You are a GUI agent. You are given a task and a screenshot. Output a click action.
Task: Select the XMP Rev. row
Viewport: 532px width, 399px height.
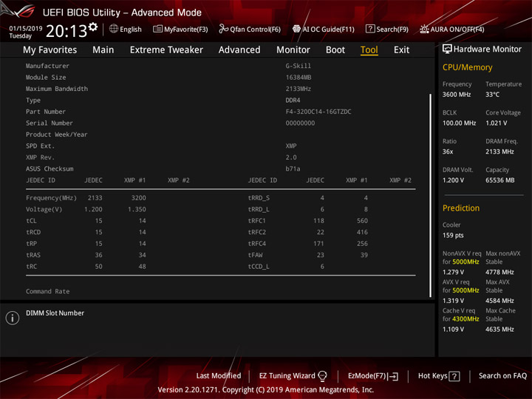[x=220, y=157]
